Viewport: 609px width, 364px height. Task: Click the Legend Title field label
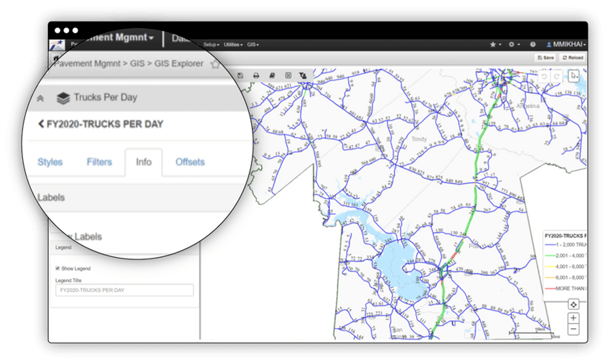68,280
